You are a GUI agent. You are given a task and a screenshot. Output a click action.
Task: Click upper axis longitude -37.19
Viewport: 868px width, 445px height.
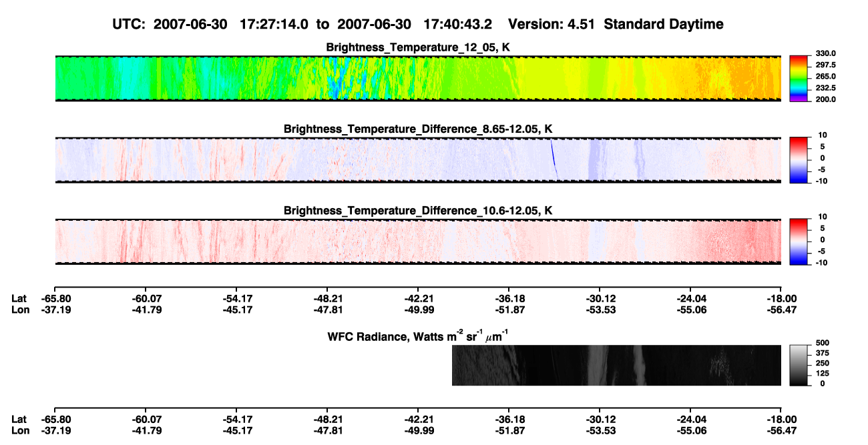pos(55,310)
